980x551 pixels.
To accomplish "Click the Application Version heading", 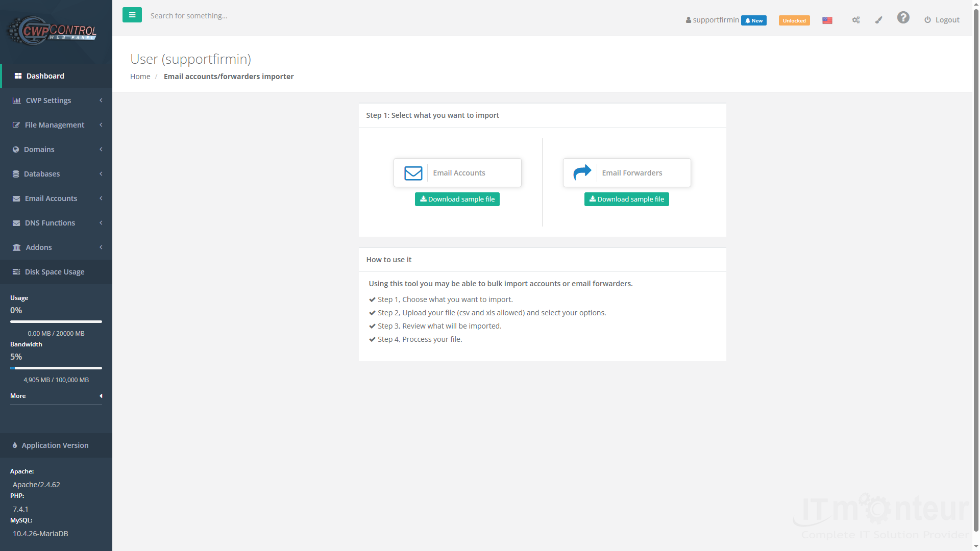I will coord(55,445).
